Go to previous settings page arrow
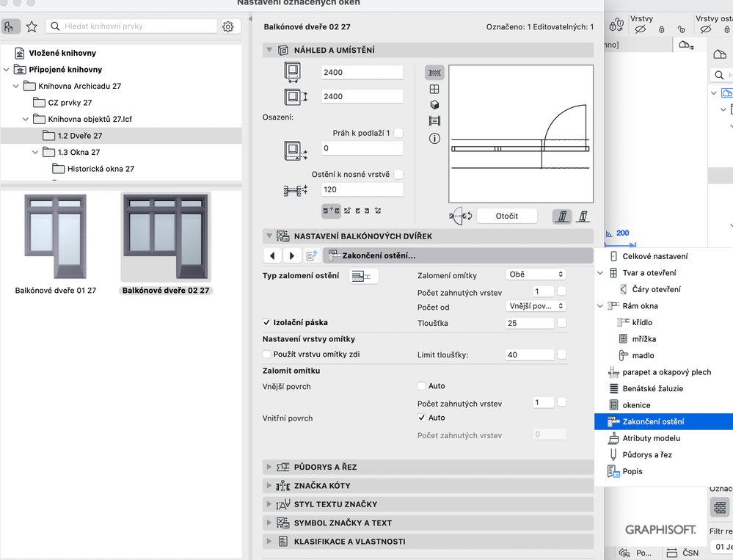This screenshot has height=560, width=733. [272, 255]
